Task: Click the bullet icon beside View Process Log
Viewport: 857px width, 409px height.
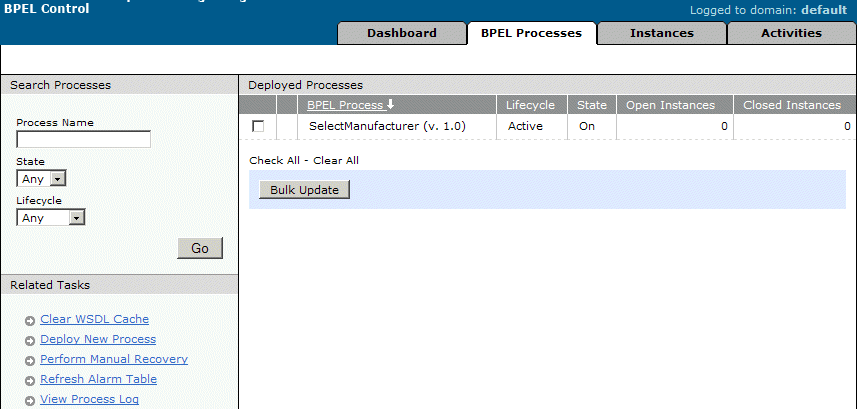Action: (x=30, y=401)
